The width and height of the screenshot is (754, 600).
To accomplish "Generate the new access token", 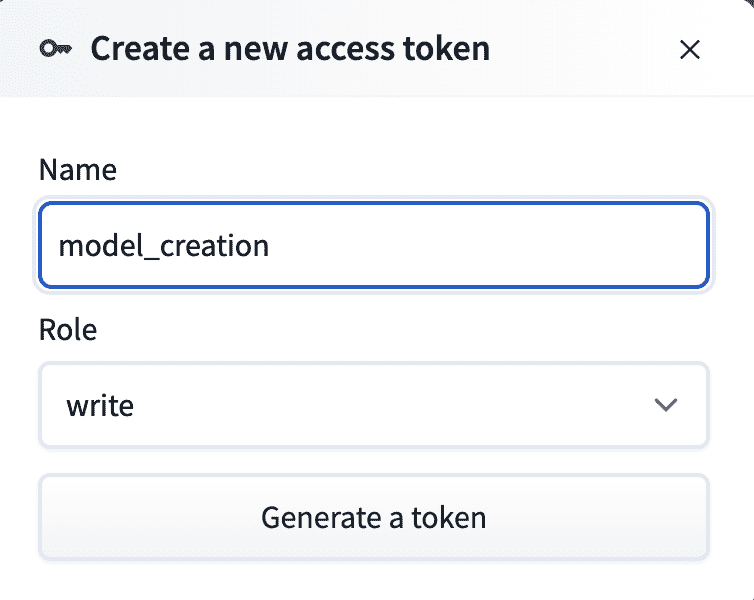I will [x=373, y=518].
